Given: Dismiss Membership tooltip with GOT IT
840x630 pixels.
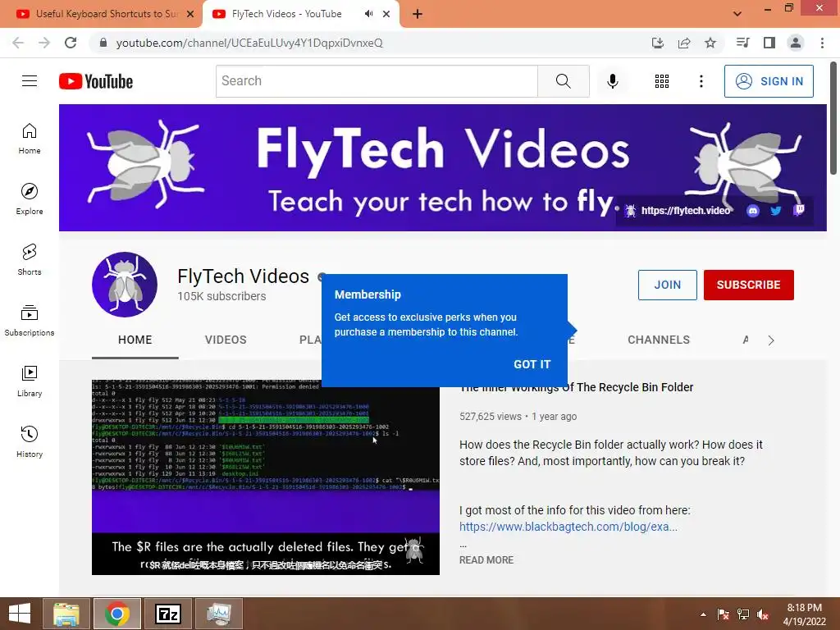Looking at the screenshot, I should click(x=532, y=364).
